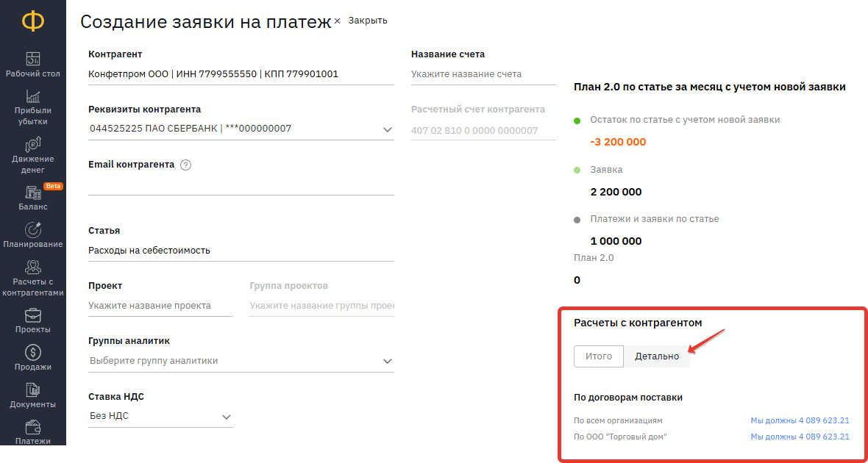The height and width of the screenshot is (463, 868).
Task: Expand the Ставка НДС dropdown
Action: (x=226, y=417)
